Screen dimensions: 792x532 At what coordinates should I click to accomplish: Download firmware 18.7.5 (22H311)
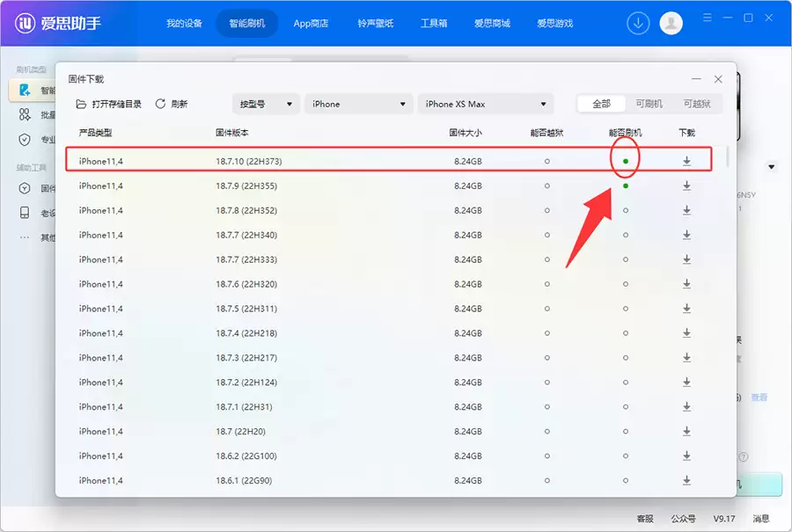686,309
